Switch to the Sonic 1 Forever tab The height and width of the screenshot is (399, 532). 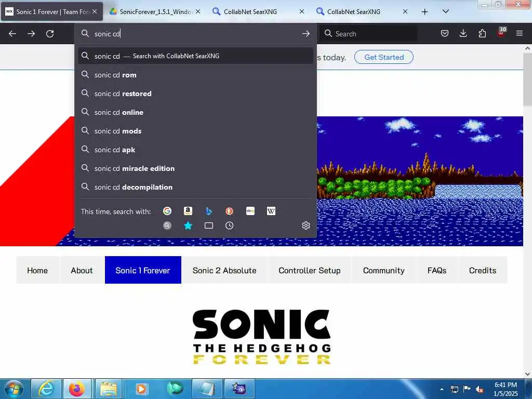tap(51, 11)
